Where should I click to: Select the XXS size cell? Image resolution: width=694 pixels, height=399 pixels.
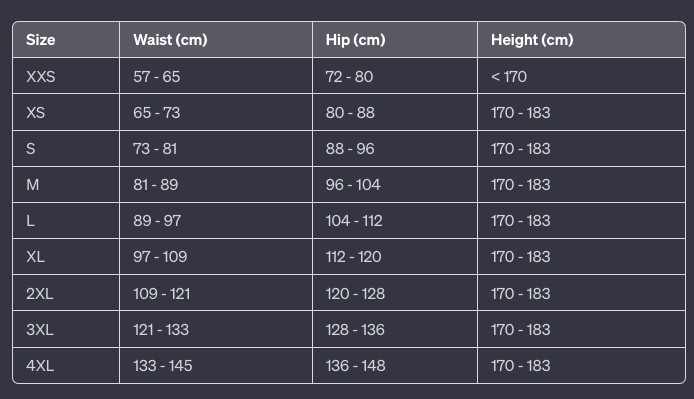pyautogui.click(x=66, y=76)
